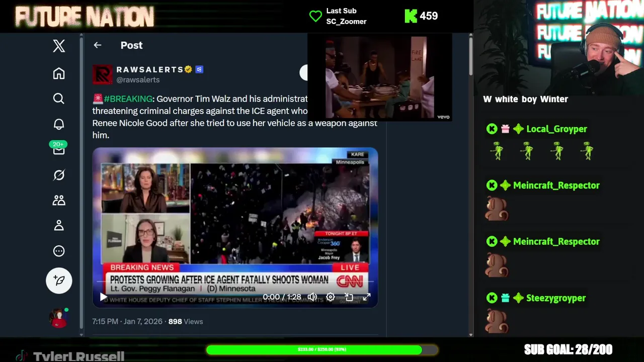The height and width of the screenshot is (362, 644).
Task: Click the Steezygroyper chat username
Action: click(556, 298)
